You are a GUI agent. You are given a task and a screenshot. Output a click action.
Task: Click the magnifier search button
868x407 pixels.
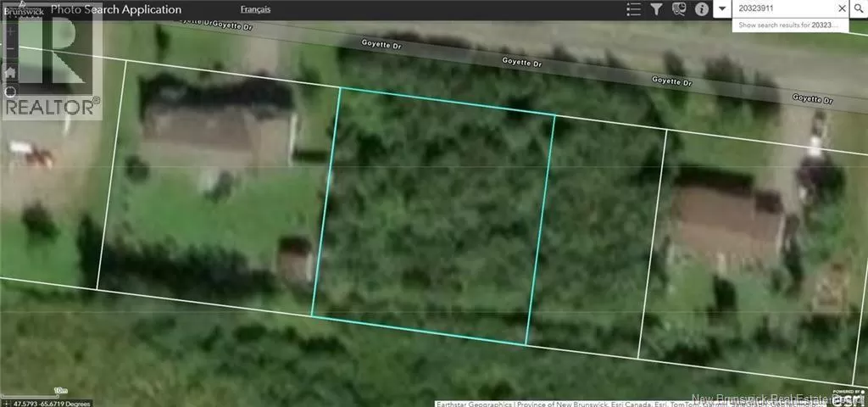[859, 8]
